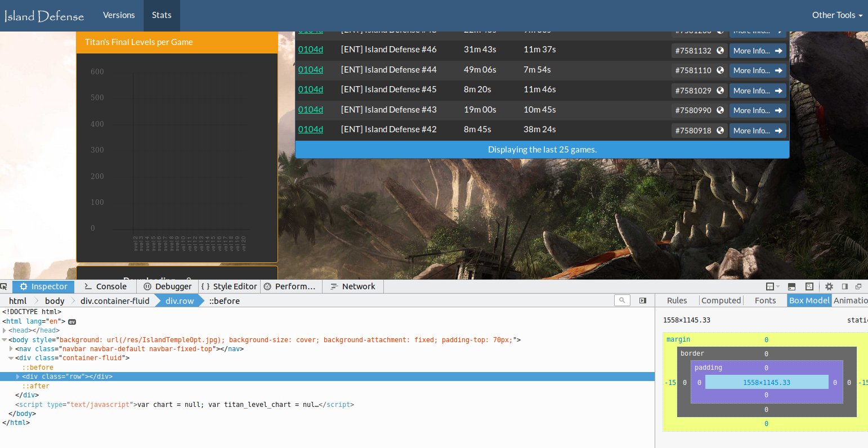Show the Fonts sidebar tab
Image resolution: width=868 pixels, height=448 pixels.
coord(765,301)
